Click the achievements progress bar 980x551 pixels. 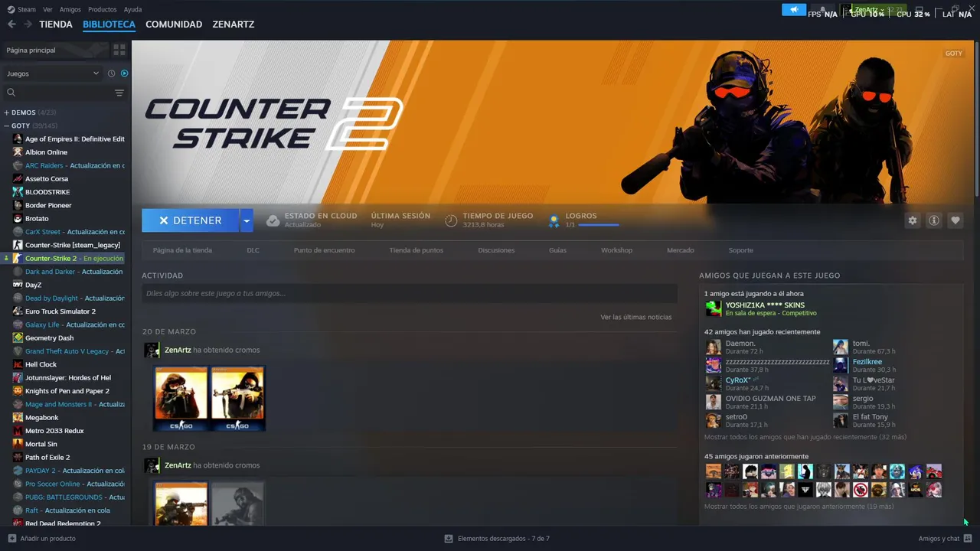click(599, 225)
